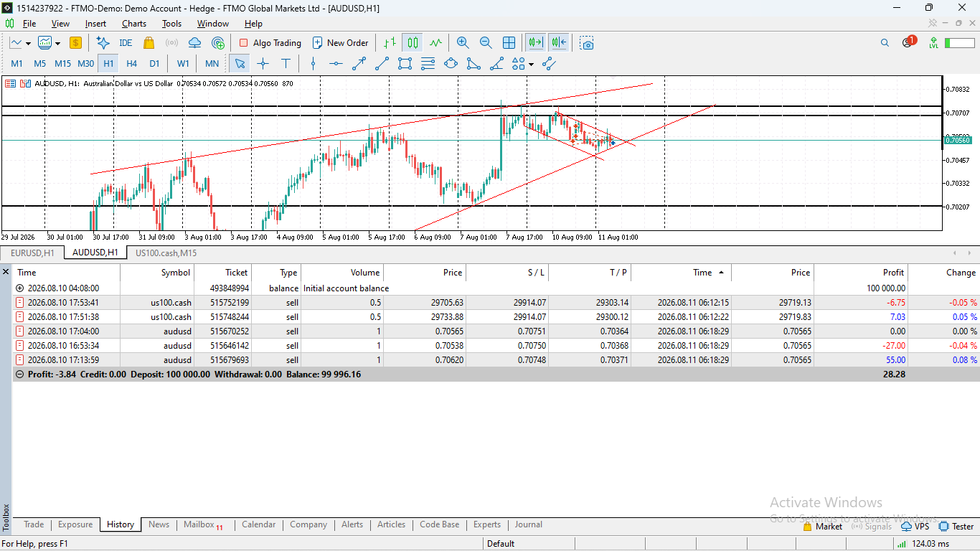The image size is (980, 551).
Task: Select the equidistant channel rectangle tool
Action: (405, 64)
